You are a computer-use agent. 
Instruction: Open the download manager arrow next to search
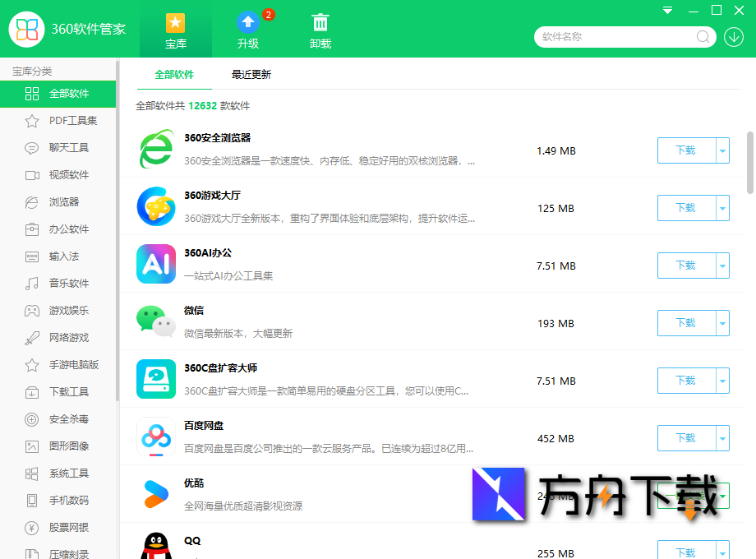735,37
